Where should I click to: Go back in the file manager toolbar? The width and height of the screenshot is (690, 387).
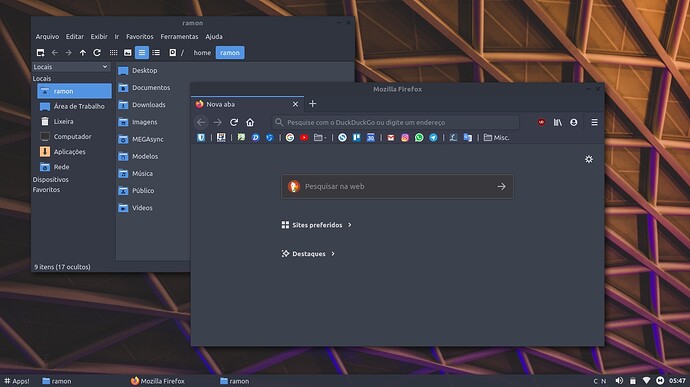[x=55, y=53]
